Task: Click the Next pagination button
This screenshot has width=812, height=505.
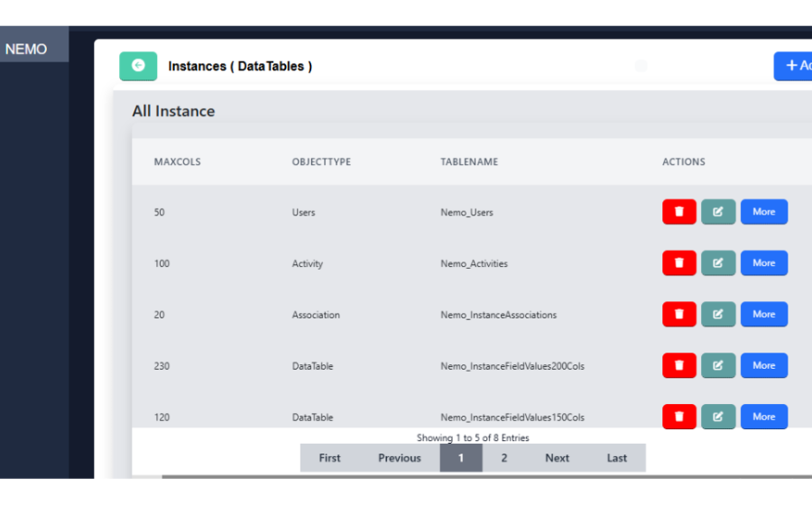Action: (x=557, y=458)
